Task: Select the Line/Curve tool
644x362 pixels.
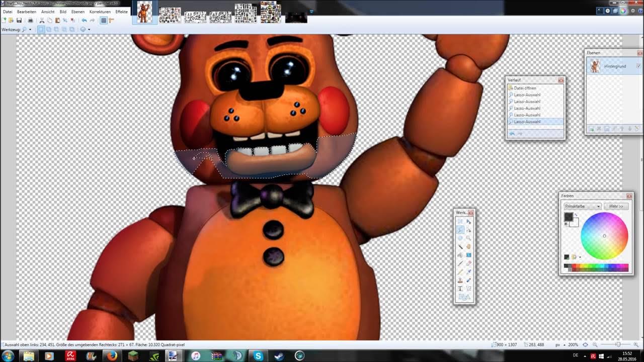Action: (x=468, y=289)
